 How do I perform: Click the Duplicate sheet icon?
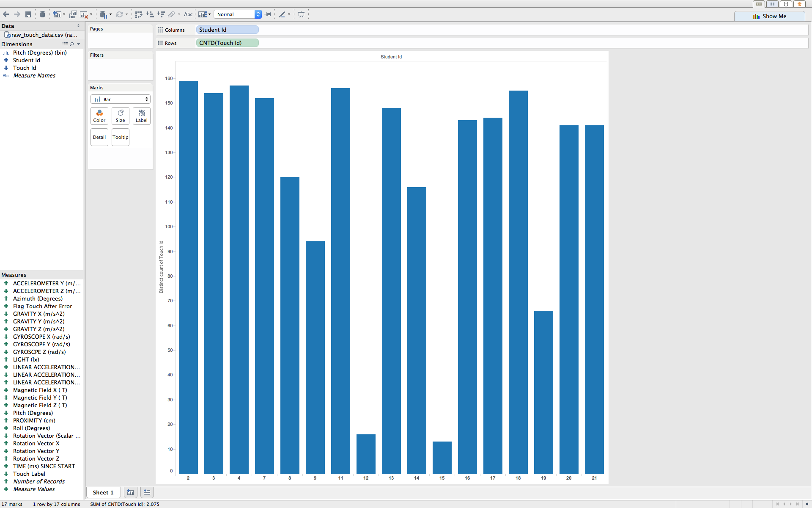[73, 14]
